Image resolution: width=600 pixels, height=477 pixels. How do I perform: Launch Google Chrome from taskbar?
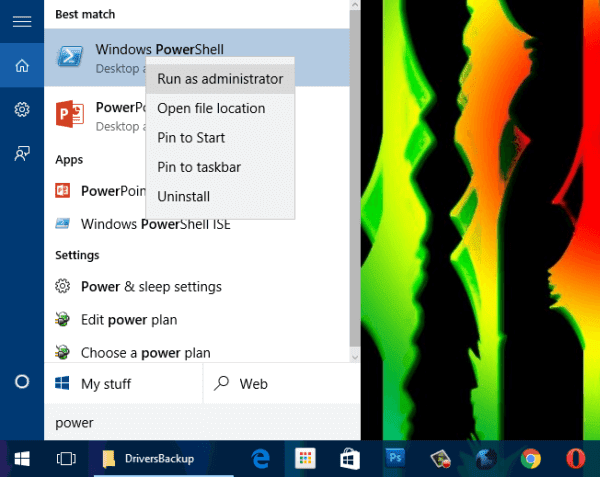(x=531, y=458)
